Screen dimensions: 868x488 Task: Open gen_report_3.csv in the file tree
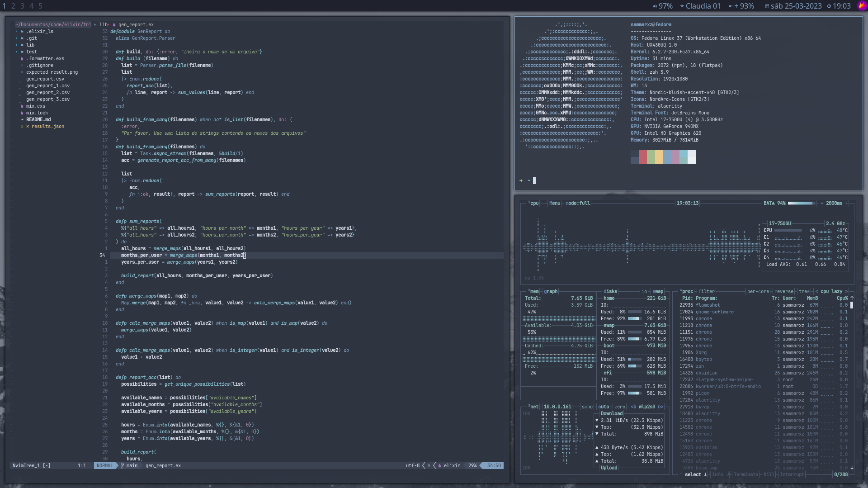click(48, 99)
